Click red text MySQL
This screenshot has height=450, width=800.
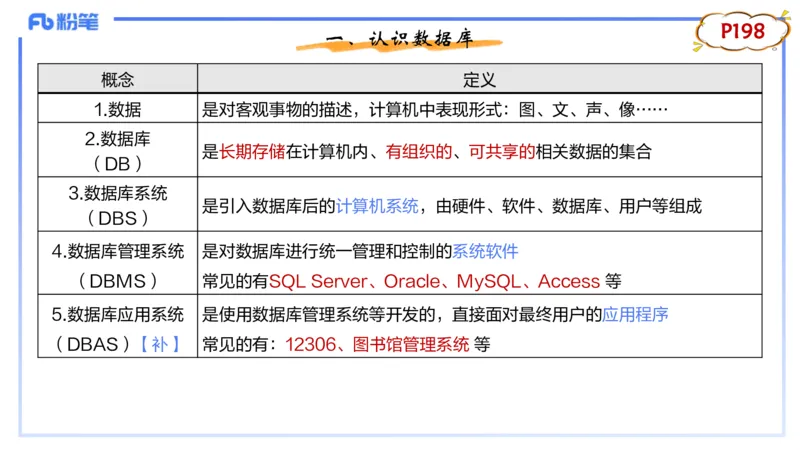coord(489,281)
